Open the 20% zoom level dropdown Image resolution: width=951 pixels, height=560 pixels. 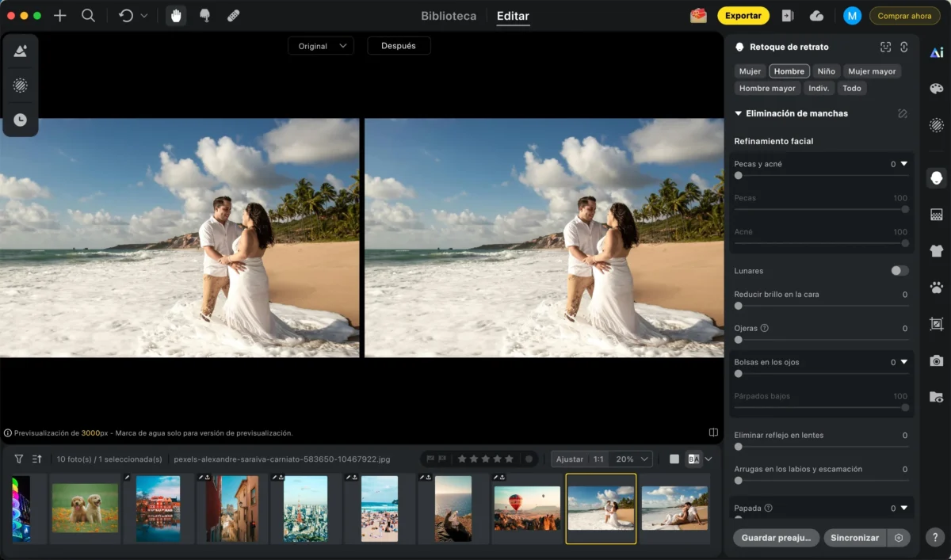[x=633, y=459]
